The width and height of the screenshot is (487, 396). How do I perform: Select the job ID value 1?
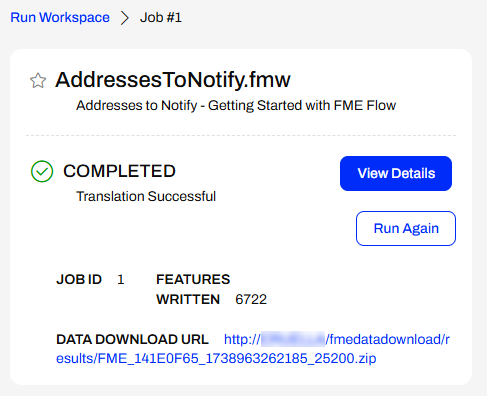121,279
